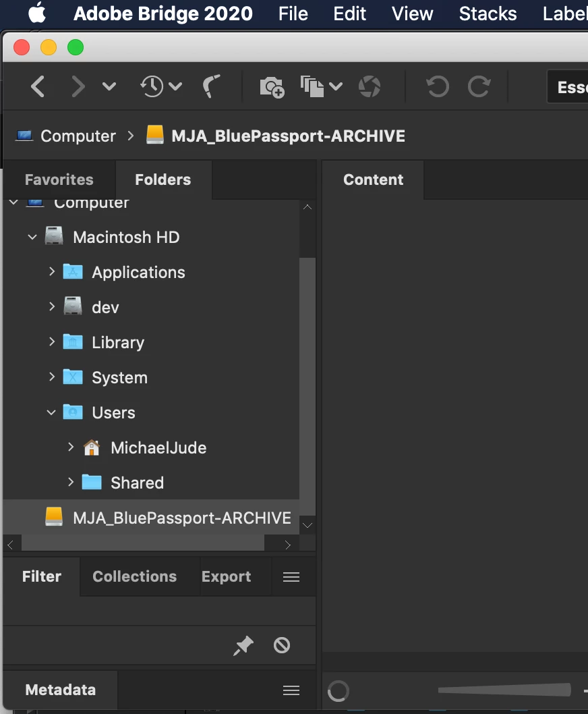Image resolution: width=588 pixels, height=714 pixels.
Task: Switch to the Filter tab
Action: [41, 576]
